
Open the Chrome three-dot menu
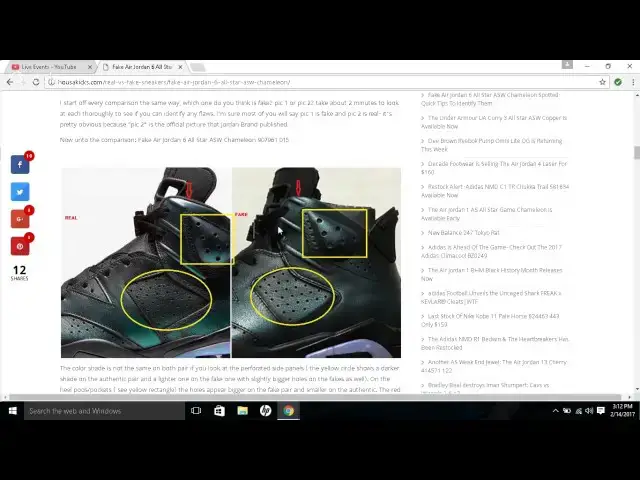click(633, 82)
